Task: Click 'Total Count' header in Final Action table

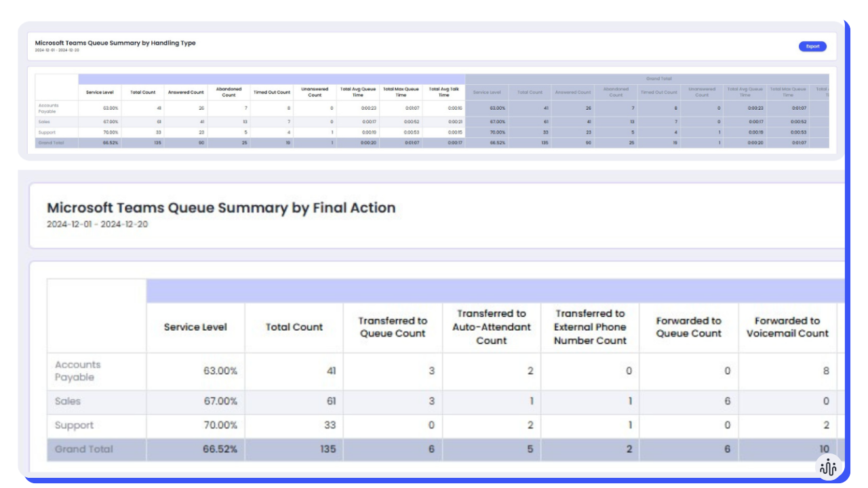Action: (x=294, y=327)
